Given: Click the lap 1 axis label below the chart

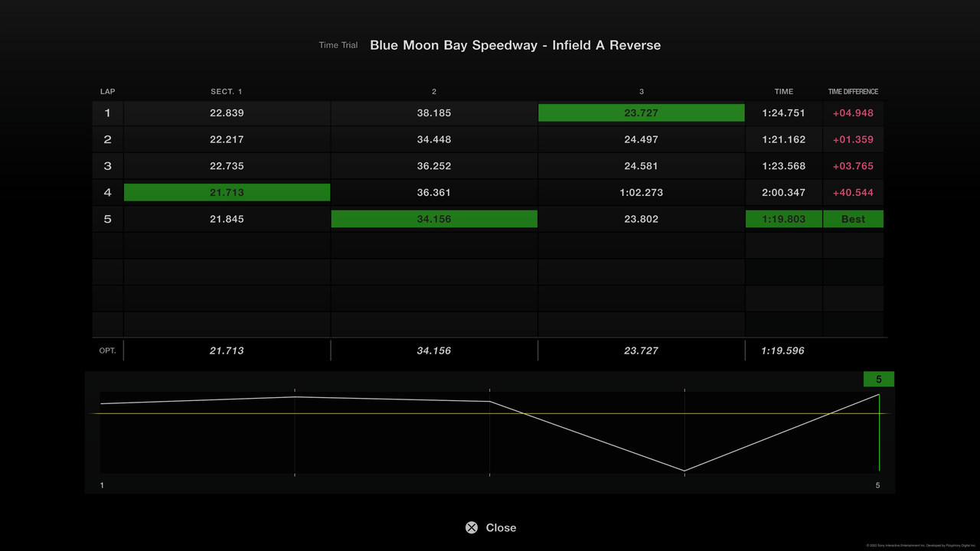Looking at the screenshot, I should (x=102, y=486).
